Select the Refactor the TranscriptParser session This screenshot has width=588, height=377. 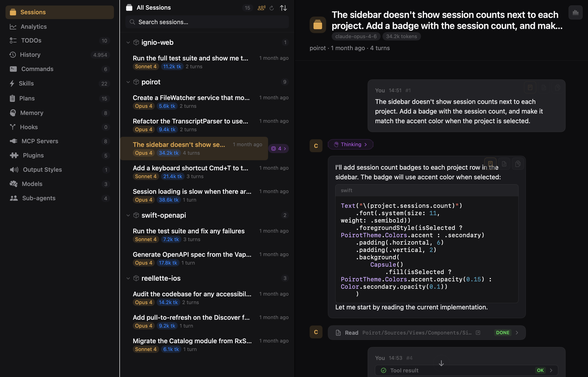coord(190,121)
